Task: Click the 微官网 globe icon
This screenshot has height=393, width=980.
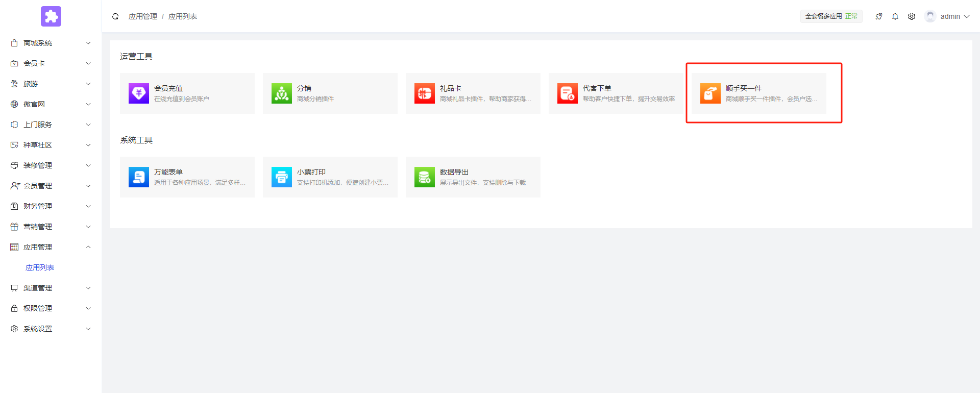Action: pos(14,104)
